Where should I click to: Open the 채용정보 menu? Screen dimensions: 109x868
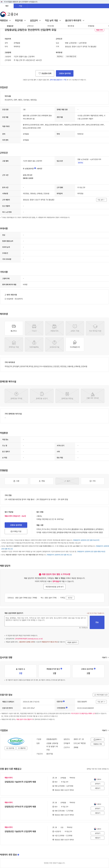point(5,21)
